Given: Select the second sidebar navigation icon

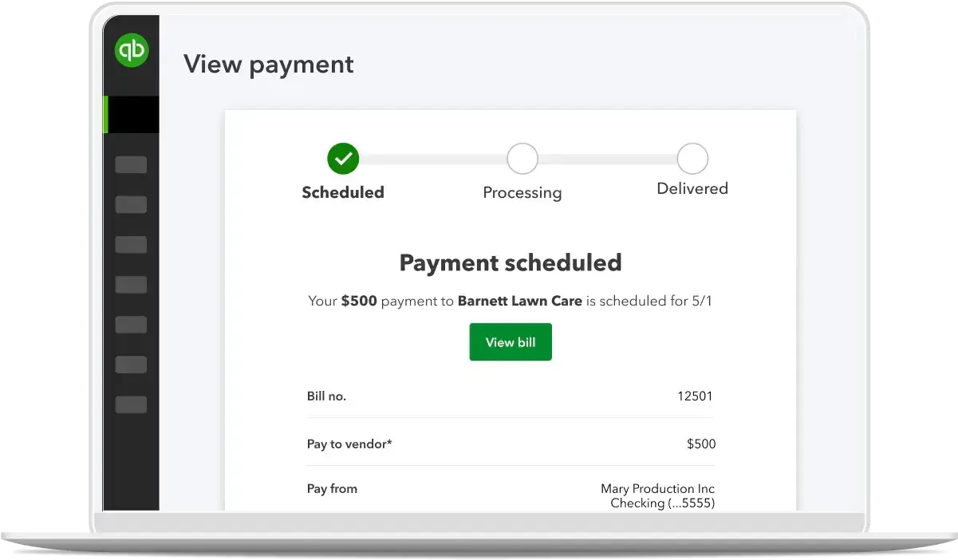Looking at the screenshot, I should pyautogui.click(x=131, y=204).
